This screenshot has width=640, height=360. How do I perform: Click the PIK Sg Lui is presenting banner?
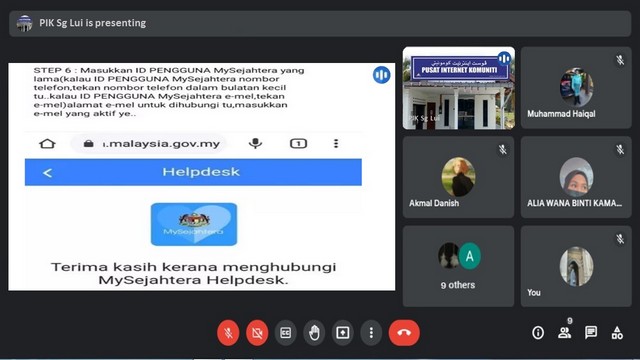[x=320, y=23]
